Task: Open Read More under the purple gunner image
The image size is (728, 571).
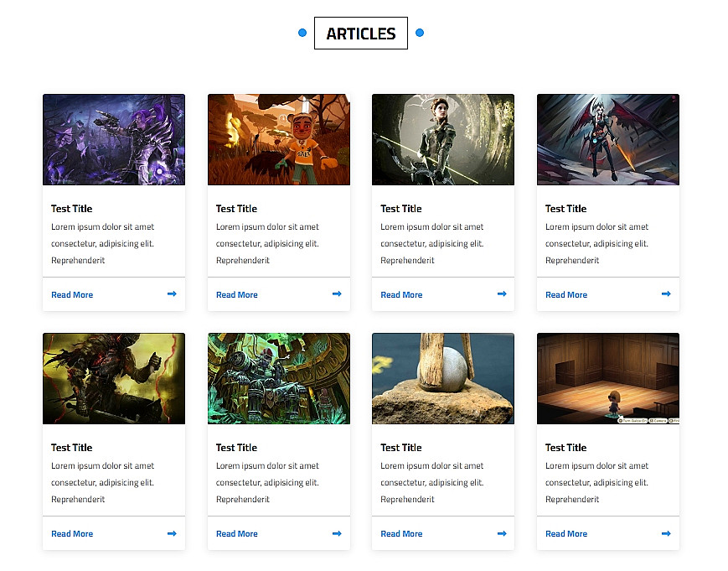Action: coord(72,294)
